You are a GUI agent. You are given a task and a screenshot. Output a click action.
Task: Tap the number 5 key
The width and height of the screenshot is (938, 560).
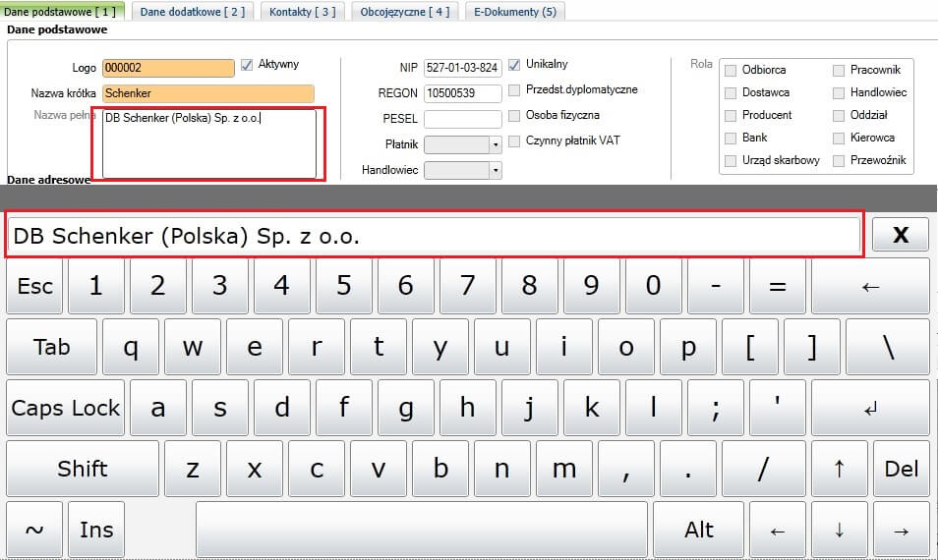click(x=344, y=286)
